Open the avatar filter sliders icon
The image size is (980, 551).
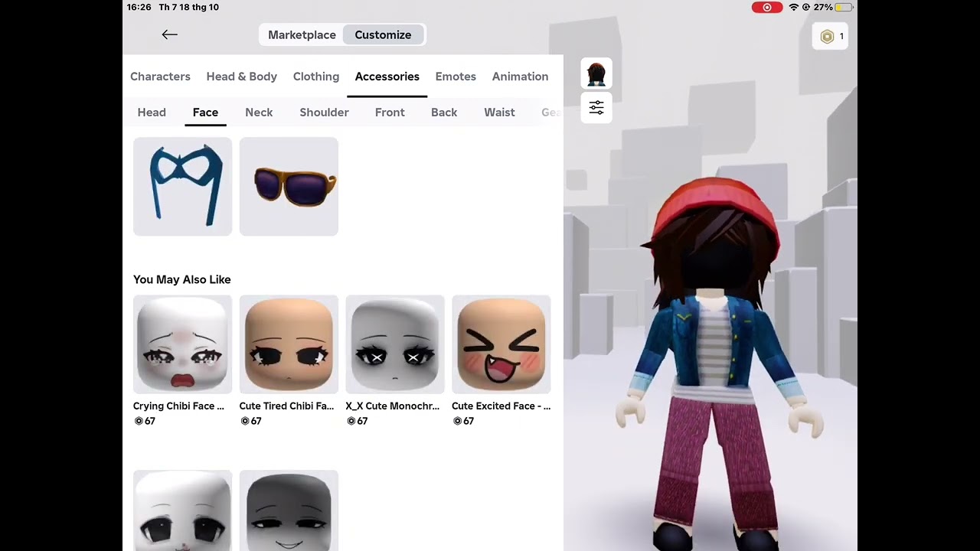pyautogui.click(x=596, y=108)
